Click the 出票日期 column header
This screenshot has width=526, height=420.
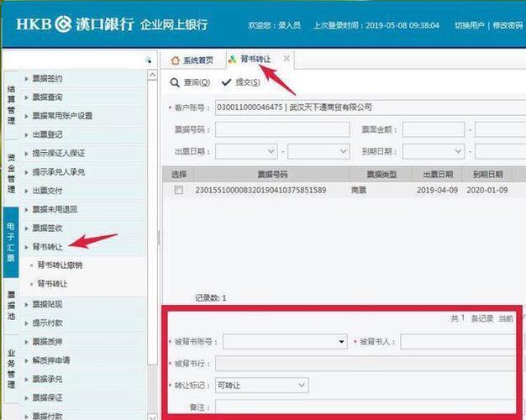click(x=438, y=175)
